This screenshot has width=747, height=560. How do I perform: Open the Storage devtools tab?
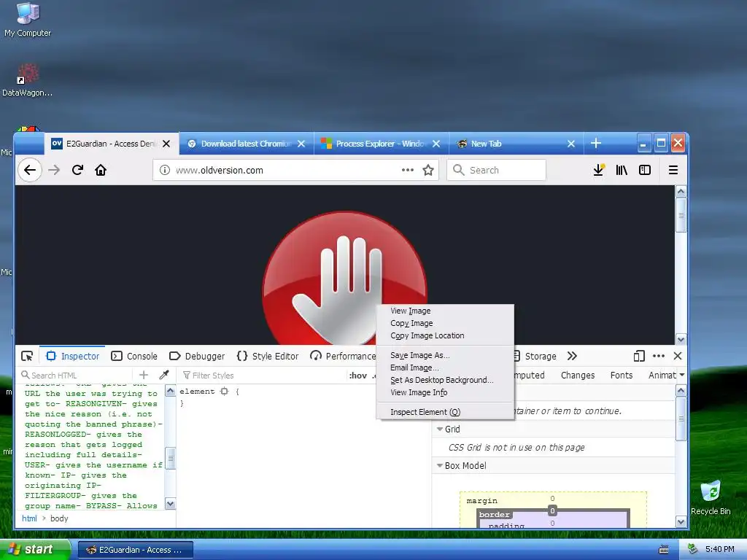(536, 356)
